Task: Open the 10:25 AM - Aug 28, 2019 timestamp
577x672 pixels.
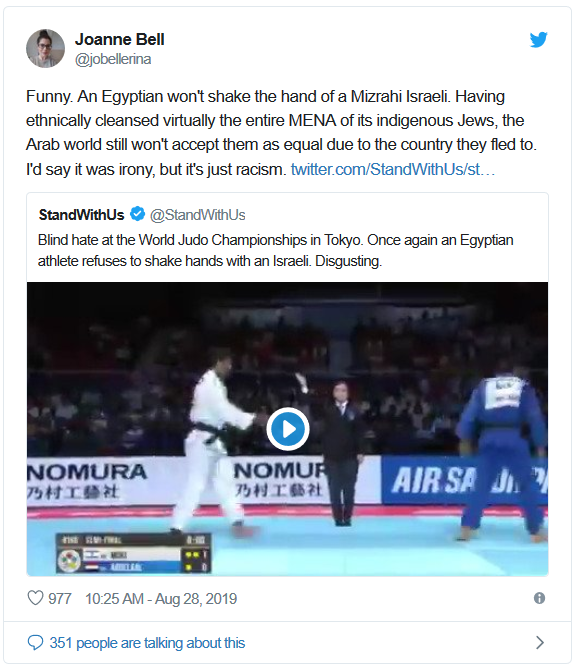Action: (x=161, y=599)
